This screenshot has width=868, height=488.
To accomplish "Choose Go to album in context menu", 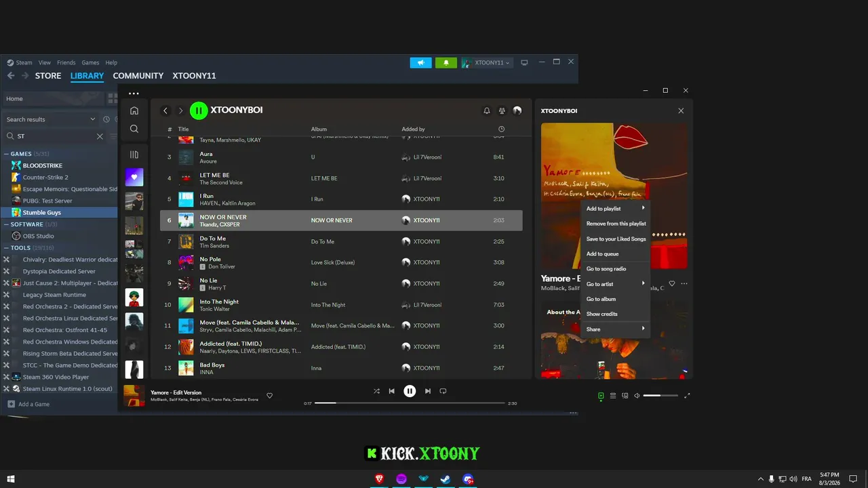I will 616,299.
